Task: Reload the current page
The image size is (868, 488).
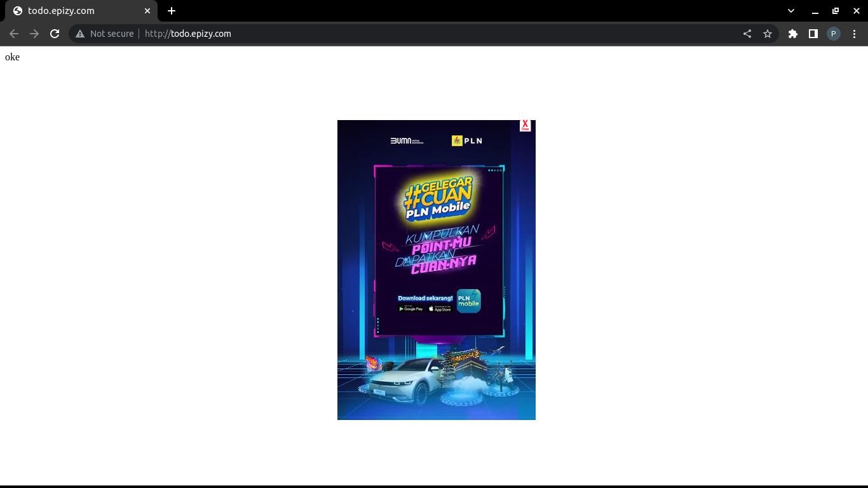Action: tap(55, 34)
